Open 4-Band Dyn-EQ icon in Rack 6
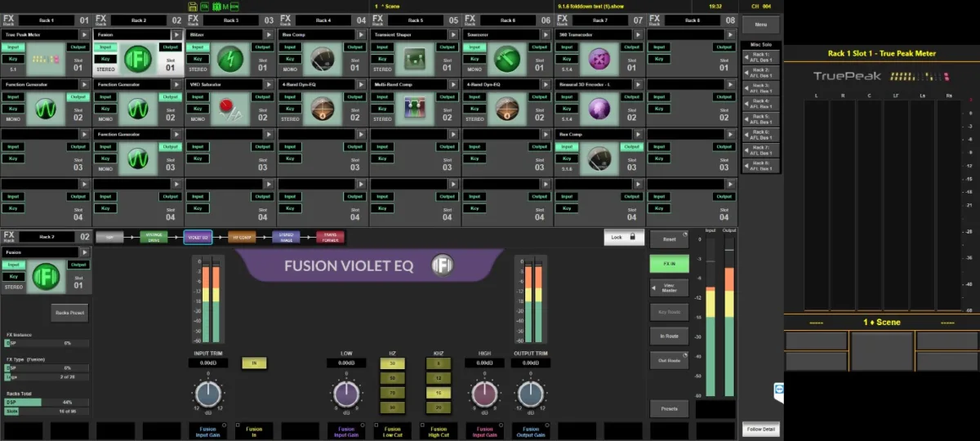Image resolution: width=980 pixels, height=441 pixels. tap(506, 109)
